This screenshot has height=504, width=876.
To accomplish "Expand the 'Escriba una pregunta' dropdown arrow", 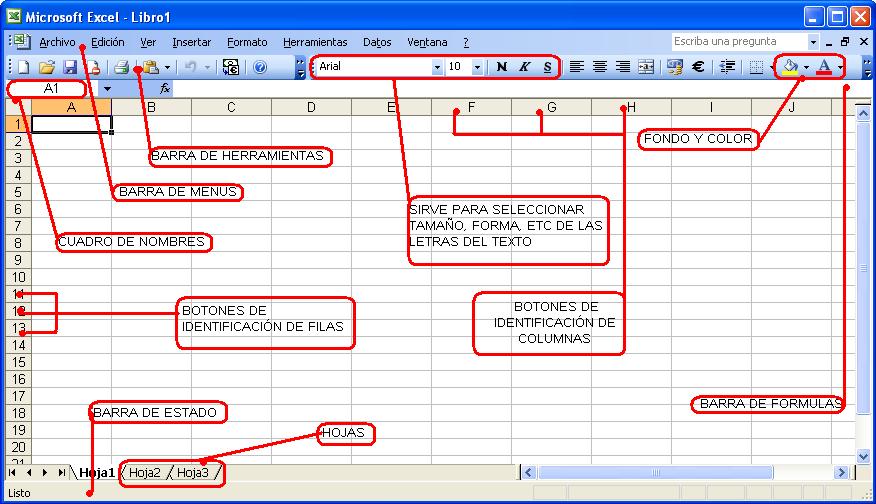I will pos(813,42).
